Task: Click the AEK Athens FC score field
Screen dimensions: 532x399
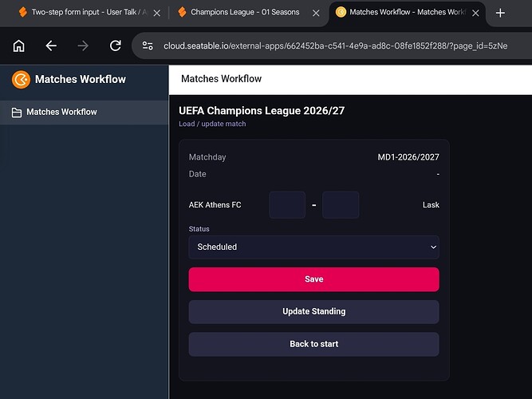Action: click(x=287, y=205)
